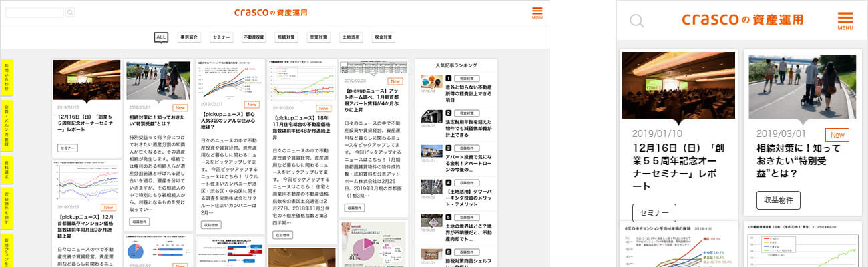
Task: Open the mobile 不動産価格指数 chart thumbnail
Action: pos(803,244)
